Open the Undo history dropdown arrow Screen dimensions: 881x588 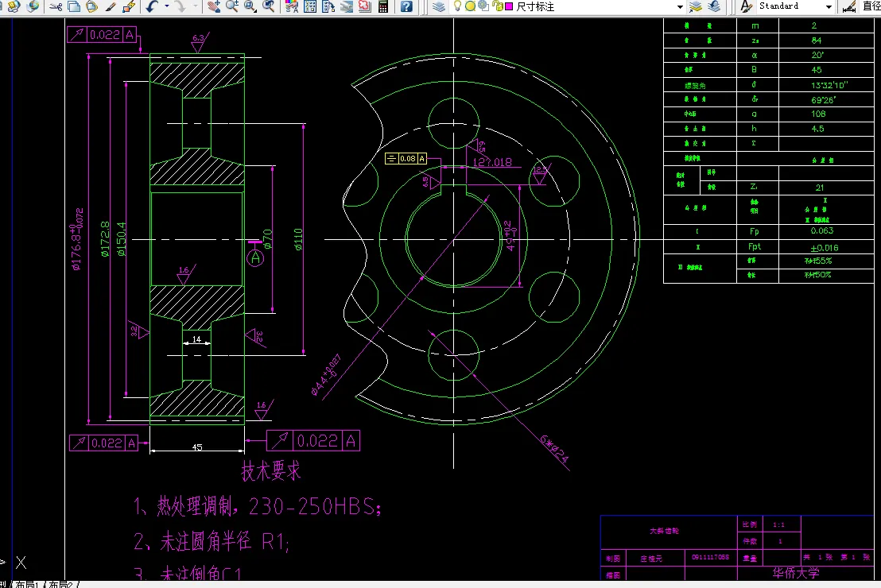point(167,6)
